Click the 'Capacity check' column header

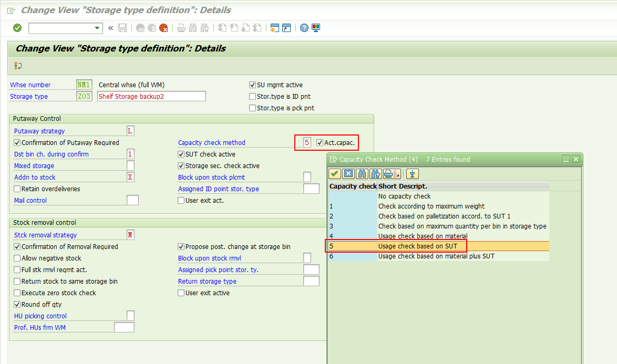click(353, 186)
